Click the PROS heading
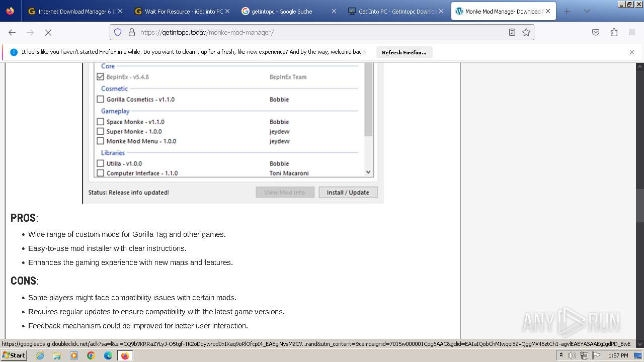Viewport: 644px width, 362px height. coord(23,218)
